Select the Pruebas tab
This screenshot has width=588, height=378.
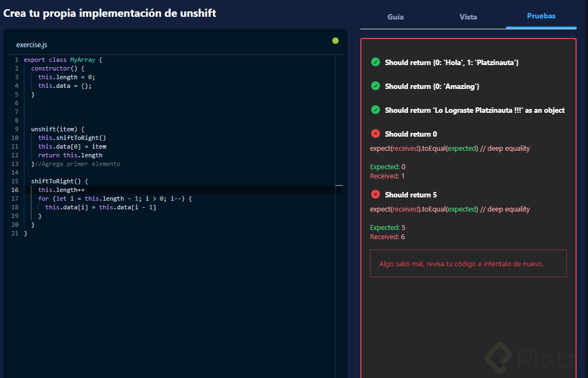point(541,16)
